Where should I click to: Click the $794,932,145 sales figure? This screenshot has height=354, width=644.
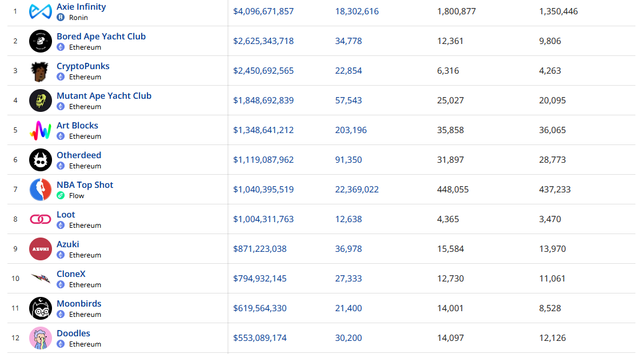(260, 279)
